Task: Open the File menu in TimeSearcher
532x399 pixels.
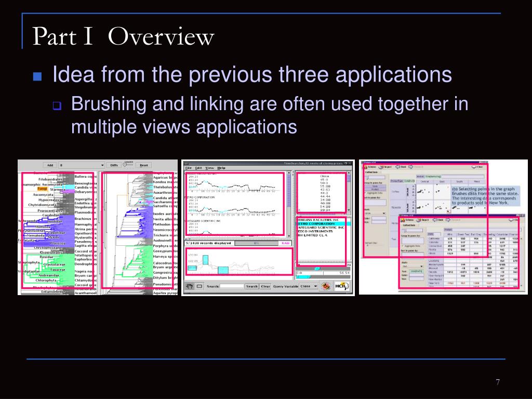Action: [188, 168]
